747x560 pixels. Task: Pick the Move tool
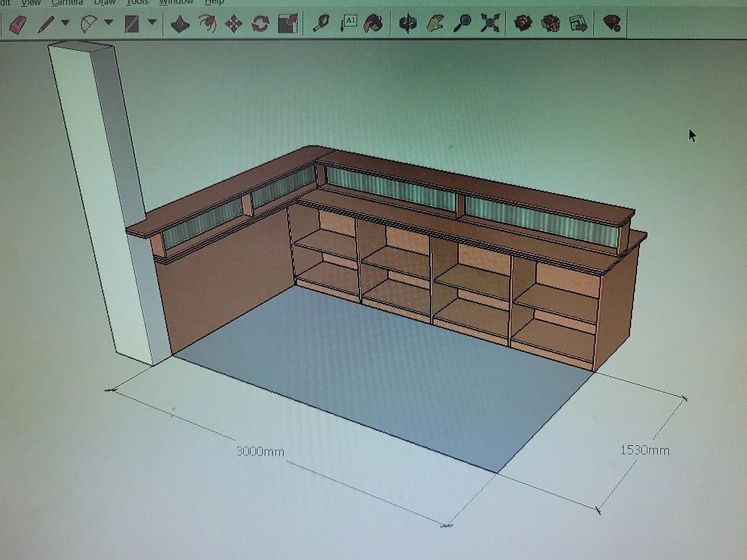234,24
